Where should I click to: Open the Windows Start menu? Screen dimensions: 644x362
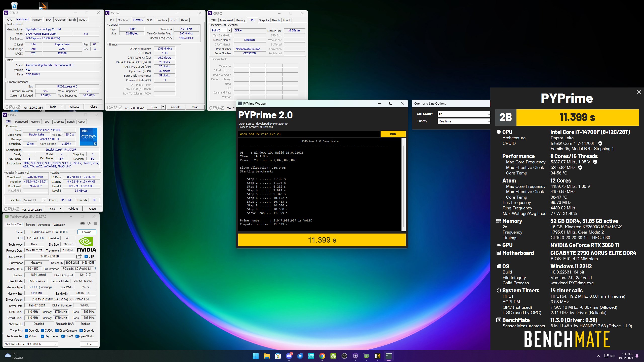tap(256, 356)
